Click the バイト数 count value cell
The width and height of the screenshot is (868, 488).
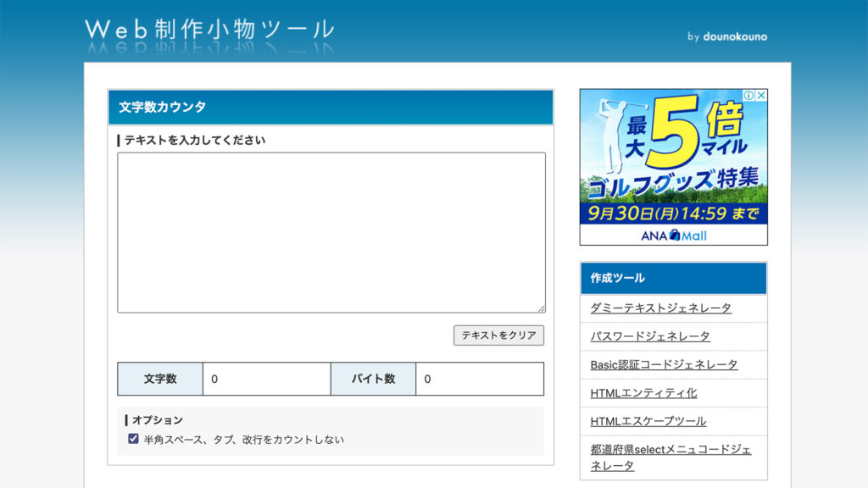click(480, 379)
